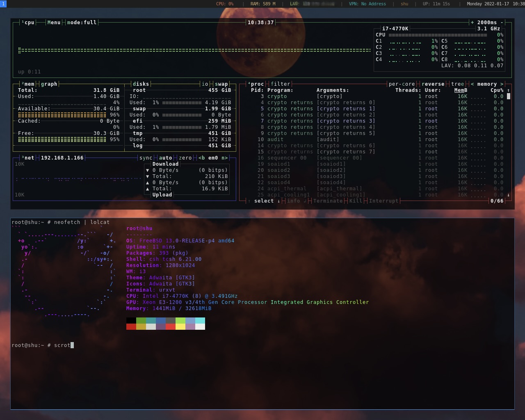This screenshot has height=420, width=525.
Task: Click the process list scrollbar handle
Action: tap(509, 96)
